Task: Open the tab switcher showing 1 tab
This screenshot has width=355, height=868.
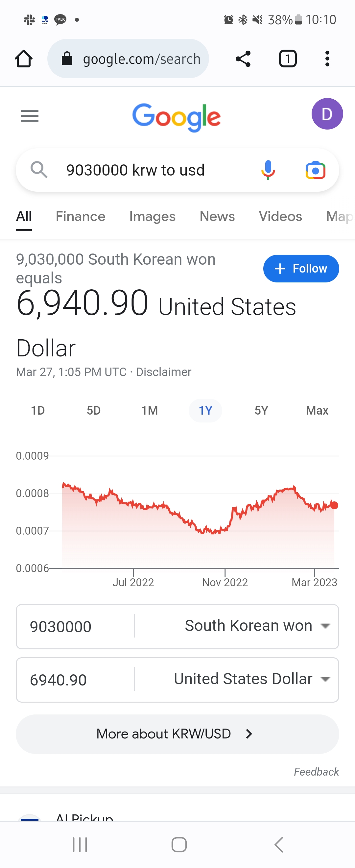Action: [x=288, y=59]
